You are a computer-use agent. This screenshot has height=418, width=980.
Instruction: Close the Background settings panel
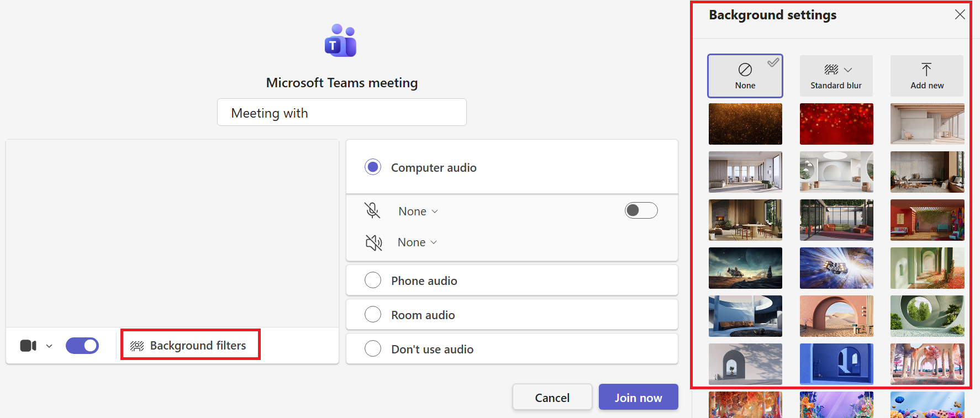(x=960, y=15)
